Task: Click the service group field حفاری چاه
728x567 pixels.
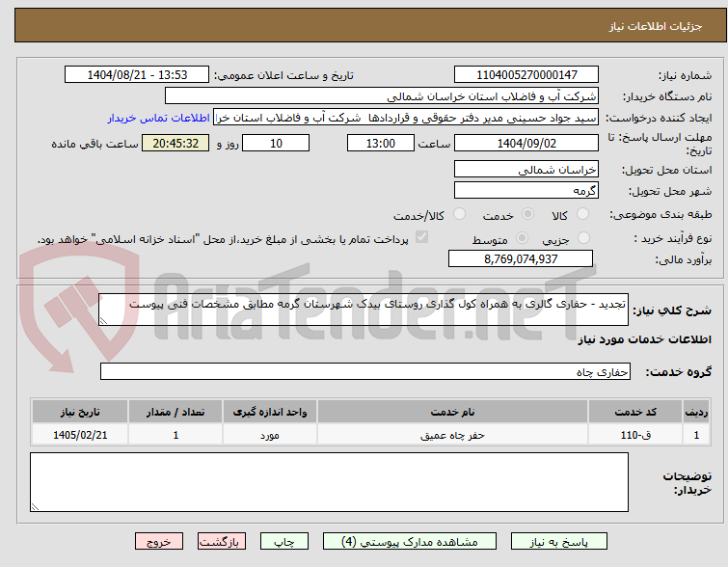Action: [365, 371]
